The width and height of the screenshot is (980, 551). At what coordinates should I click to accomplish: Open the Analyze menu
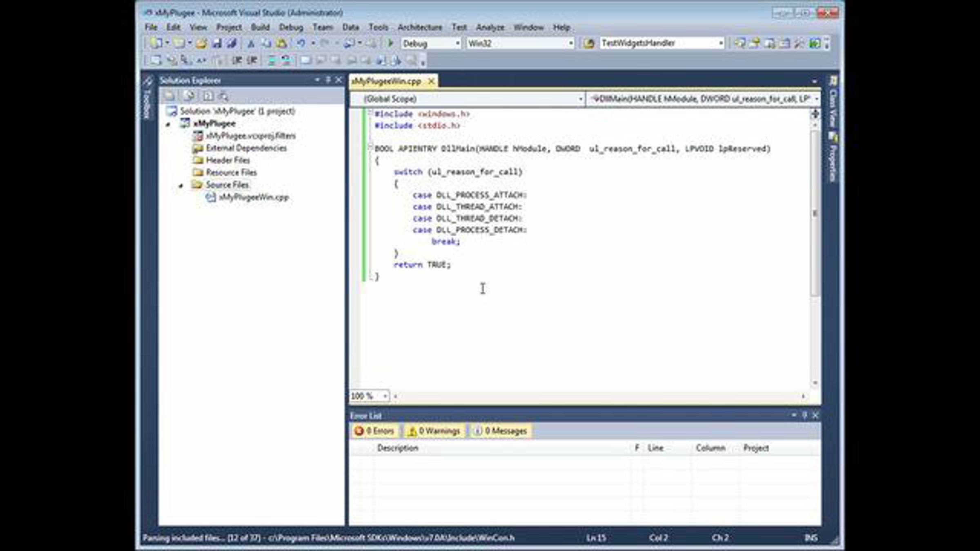tap(490, 27)
